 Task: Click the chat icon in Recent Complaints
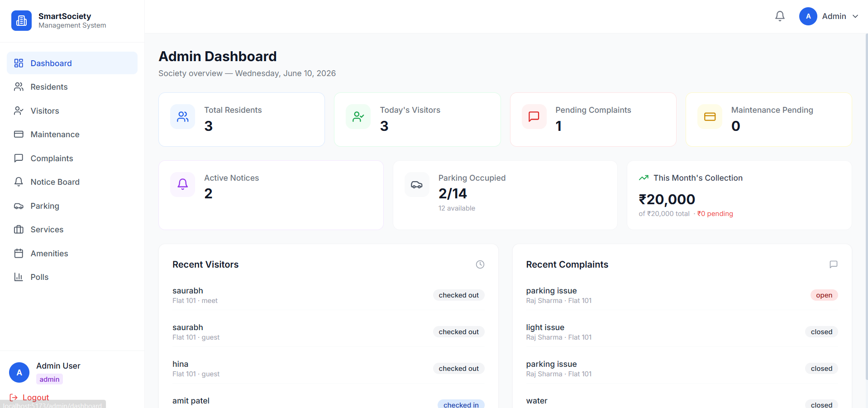834,264
